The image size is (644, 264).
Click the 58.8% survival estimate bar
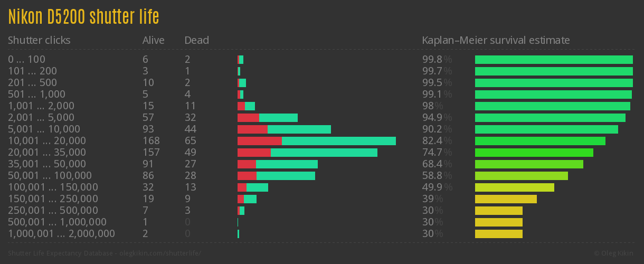coord(522,176)
